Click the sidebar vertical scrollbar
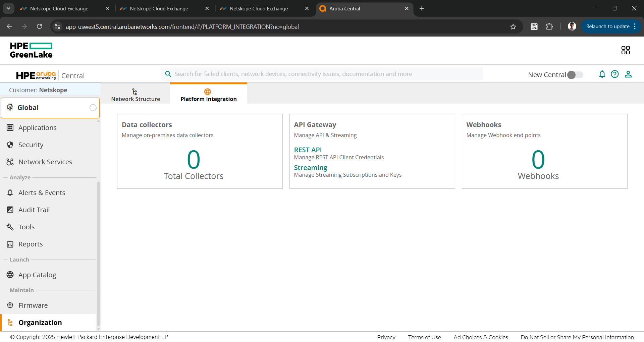This screenshot has height=342, width=644. pos(98,254)
